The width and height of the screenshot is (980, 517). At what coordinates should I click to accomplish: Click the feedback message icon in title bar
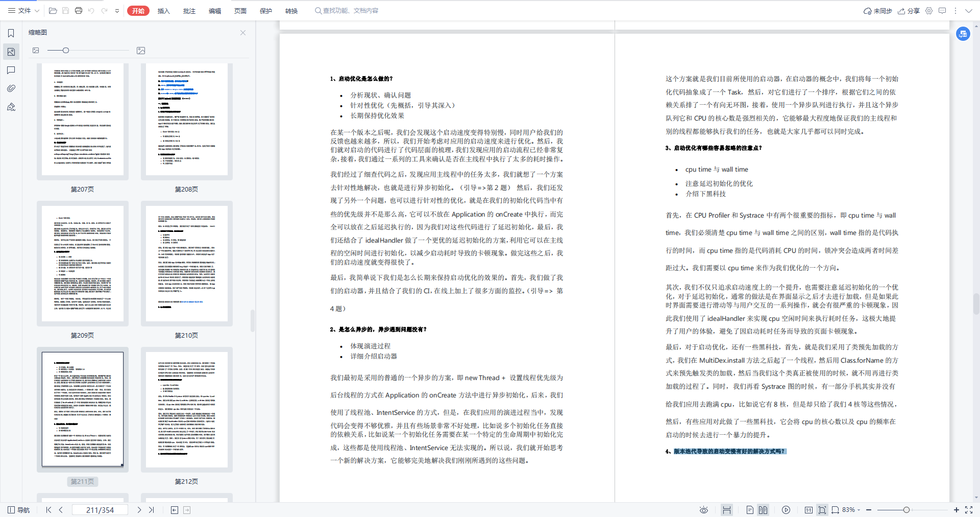click(x=942, y=11)
